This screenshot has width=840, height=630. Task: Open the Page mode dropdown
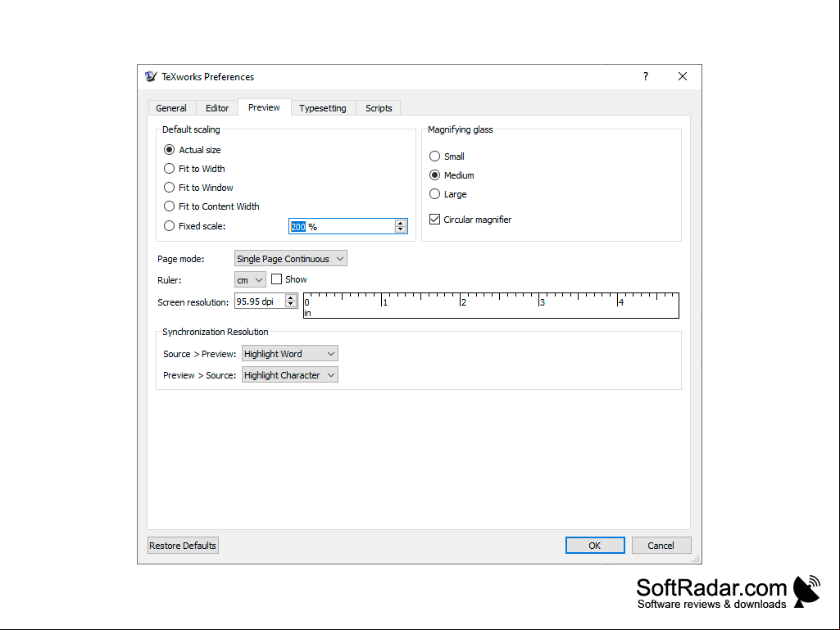[x=291, y=259]
